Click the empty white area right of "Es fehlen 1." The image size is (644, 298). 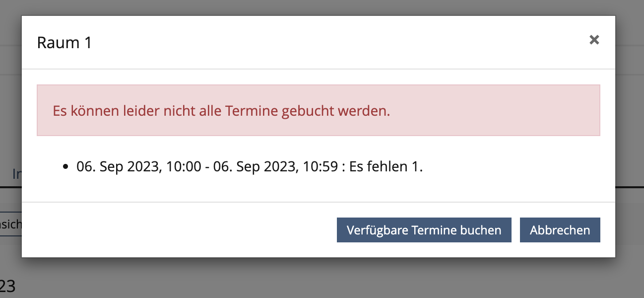tap(511, 167)
